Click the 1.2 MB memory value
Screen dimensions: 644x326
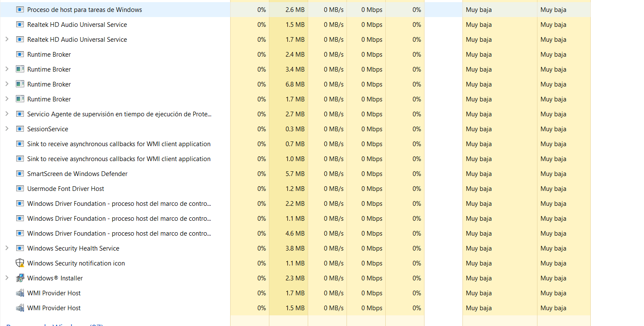click(x=295, y=188)
